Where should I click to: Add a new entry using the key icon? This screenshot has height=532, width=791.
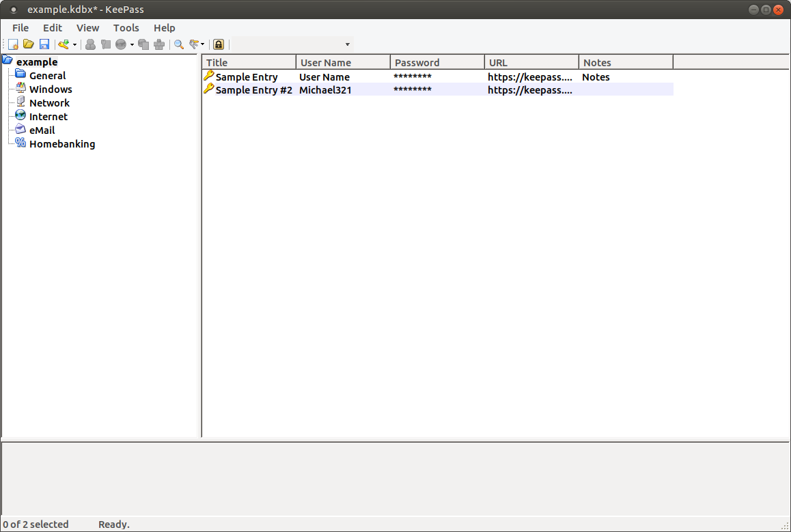click(64, 44)
